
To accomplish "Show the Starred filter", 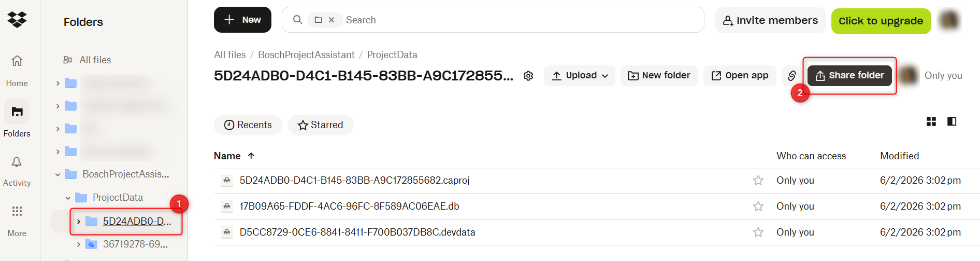I will tap(320, 125).
